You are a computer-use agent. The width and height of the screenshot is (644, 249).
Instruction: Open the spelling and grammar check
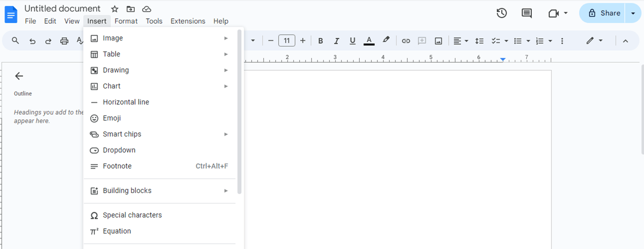tap(79, 40)
